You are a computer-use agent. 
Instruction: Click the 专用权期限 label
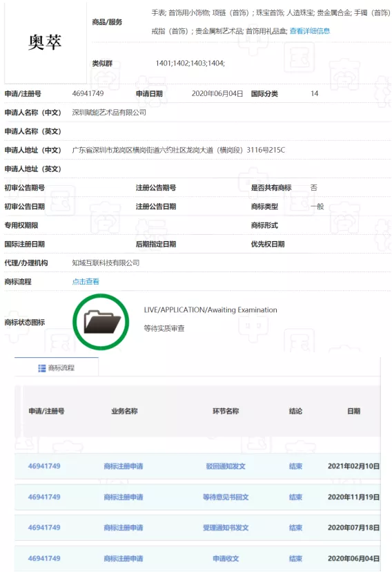(21, 225)
